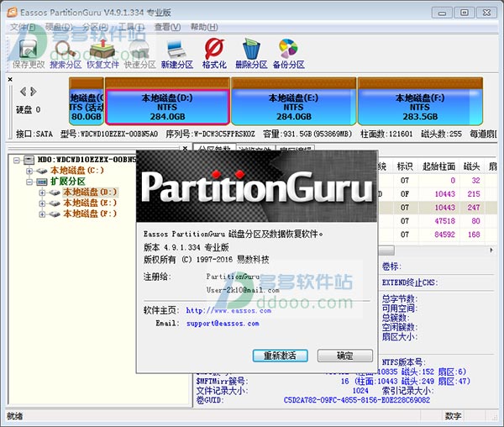Open the 工具(T) menu

132,27
